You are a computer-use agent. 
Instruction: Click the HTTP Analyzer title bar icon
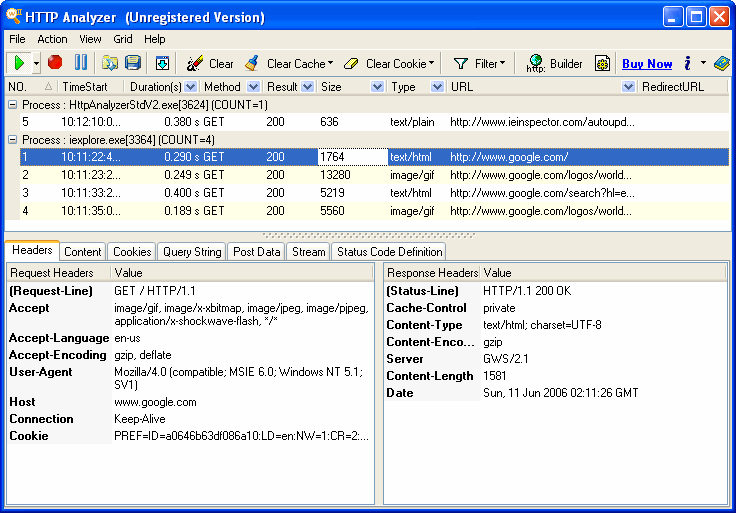[13, 16]
